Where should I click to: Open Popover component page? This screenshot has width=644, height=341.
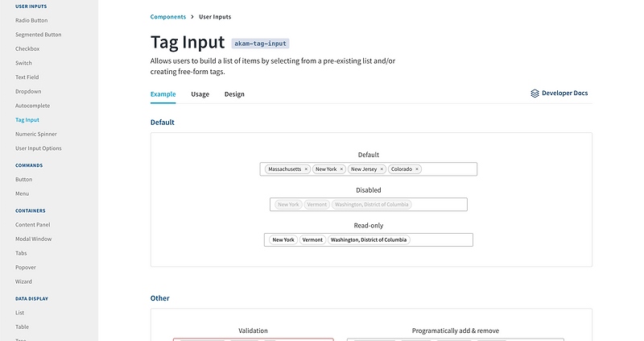point(26,268)
